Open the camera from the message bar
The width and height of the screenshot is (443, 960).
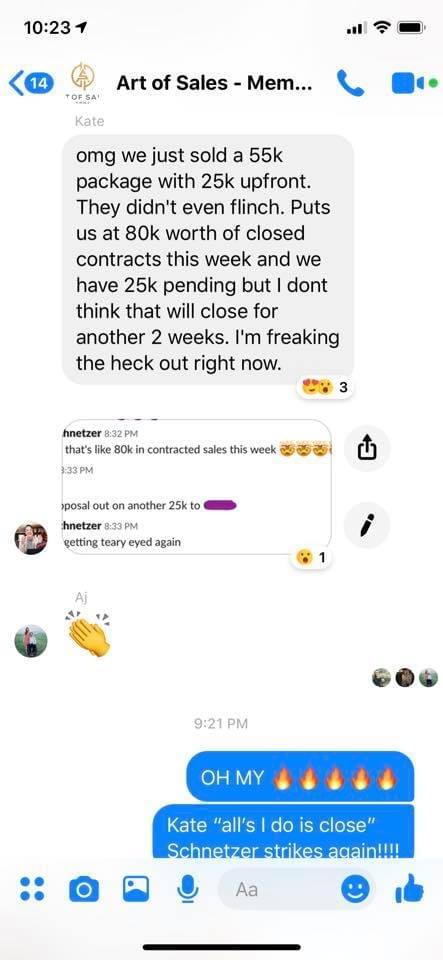coord(83,889)
